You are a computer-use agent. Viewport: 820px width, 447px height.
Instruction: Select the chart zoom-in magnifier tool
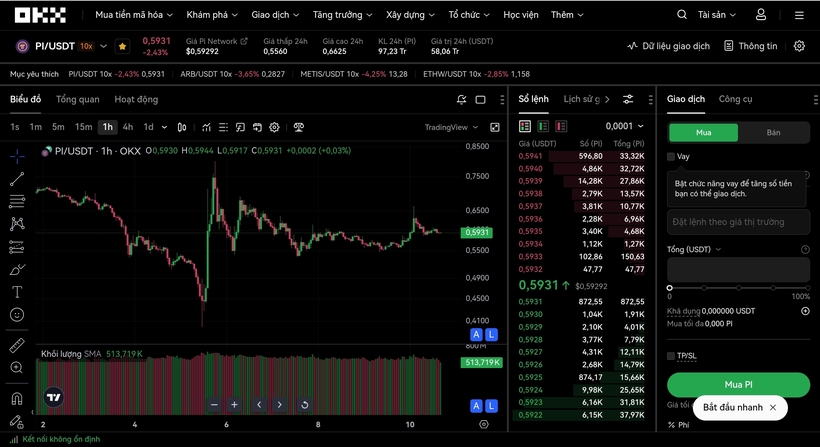tap(17, 368)
